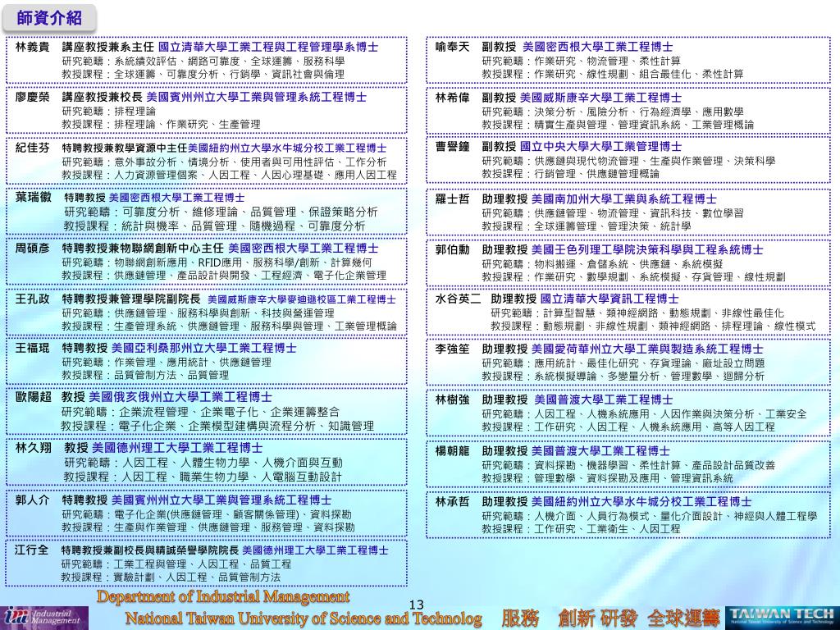840x630 pixels.
Task: Click 國立清華大學工業工程與工程管理學系博士 degree text
Action: coord(268,47)
